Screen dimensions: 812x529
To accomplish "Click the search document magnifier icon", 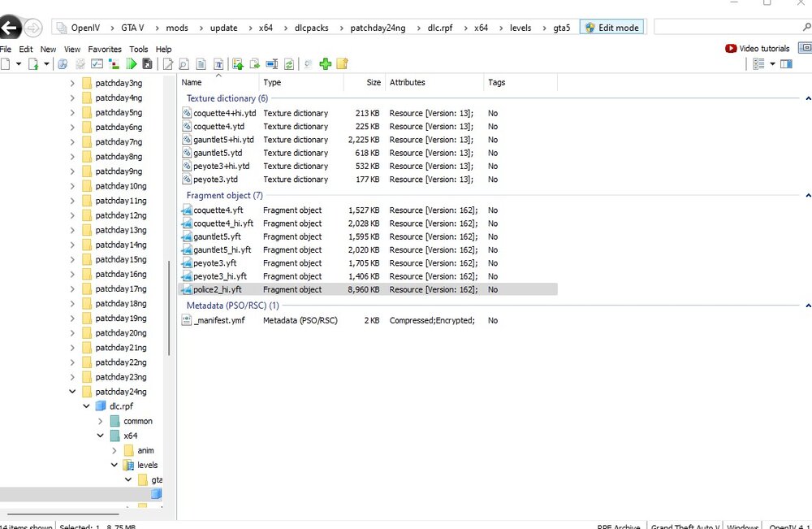I will (184, 63).
